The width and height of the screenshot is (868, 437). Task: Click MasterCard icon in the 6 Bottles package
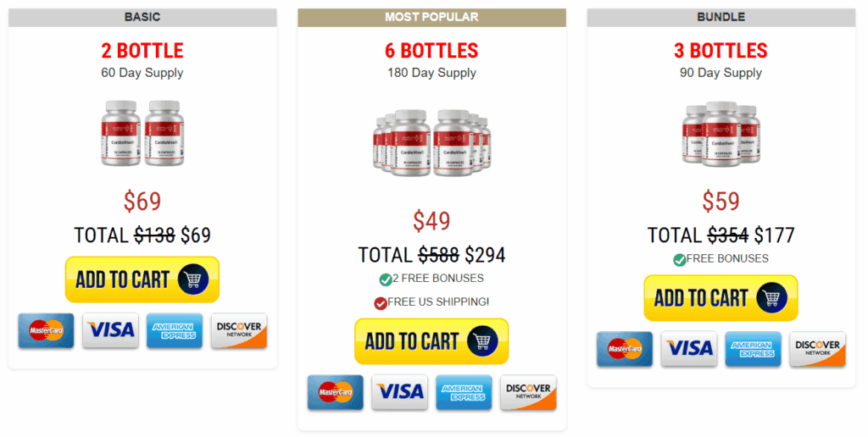(336, 392)
